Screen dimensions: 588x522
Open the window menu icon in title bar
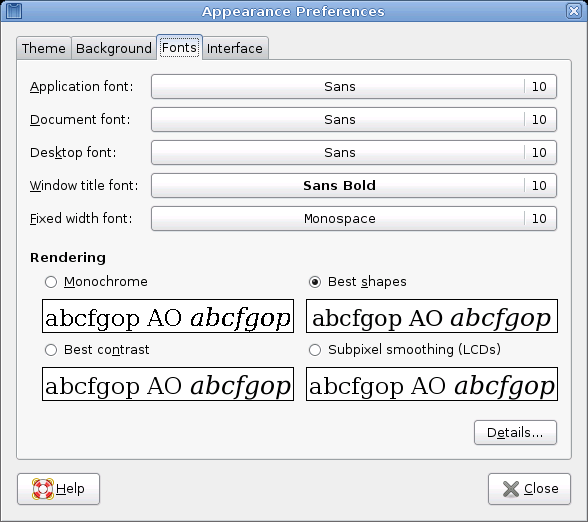(14, 11)
